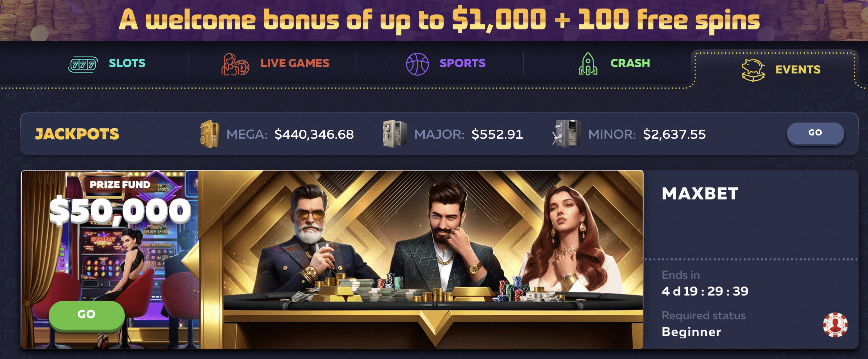Click the basketball Sports icon
Viewport: 868px width, 359px height.
(x=417, y=64)
